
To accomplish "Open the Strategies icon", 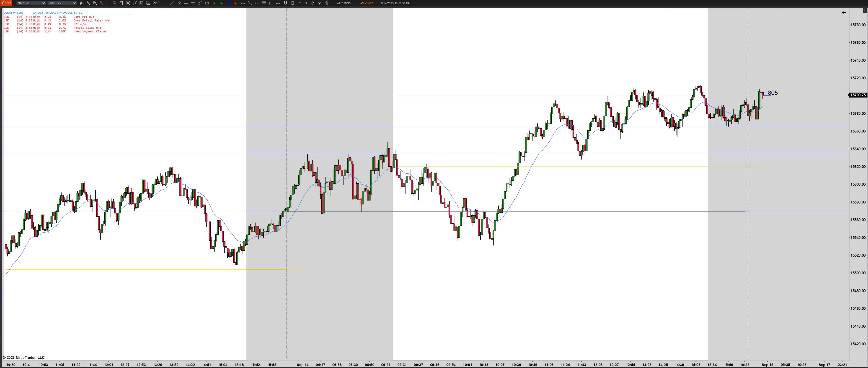I will click(x=141, y=3).
